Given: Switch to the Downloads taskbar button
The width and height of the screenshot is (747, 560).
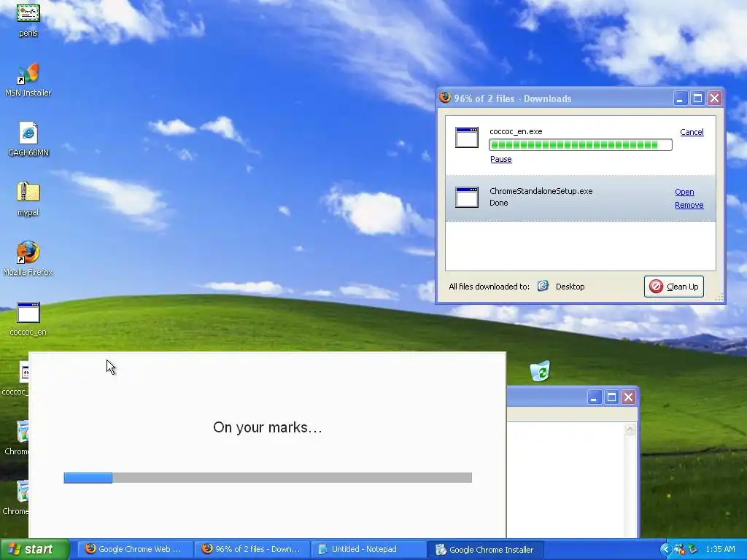Looking at the screenshot, I should coord(252,549).
